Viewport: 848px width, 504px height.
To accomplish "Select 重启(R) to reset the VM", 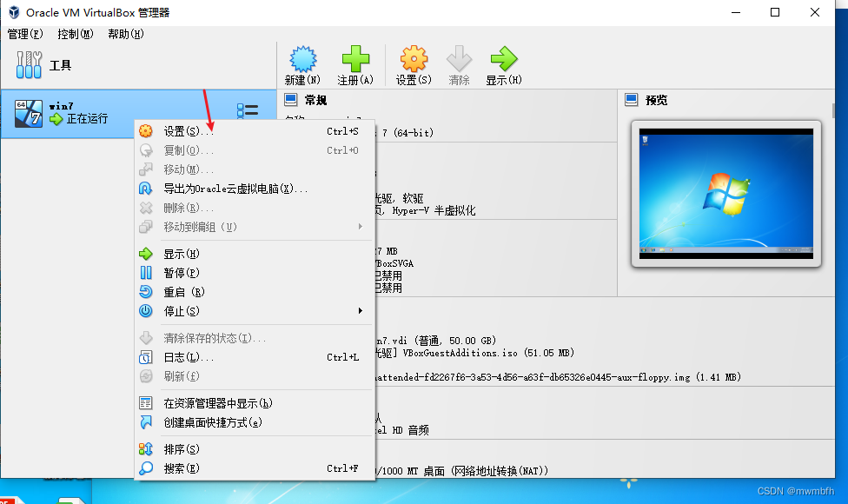I will point(255,292).
